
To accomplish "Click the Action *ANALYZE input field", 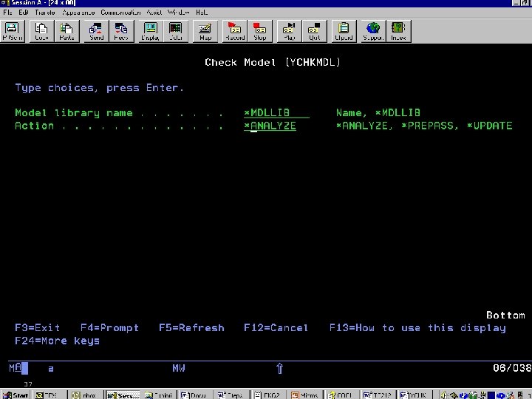I will coord(270,126).
